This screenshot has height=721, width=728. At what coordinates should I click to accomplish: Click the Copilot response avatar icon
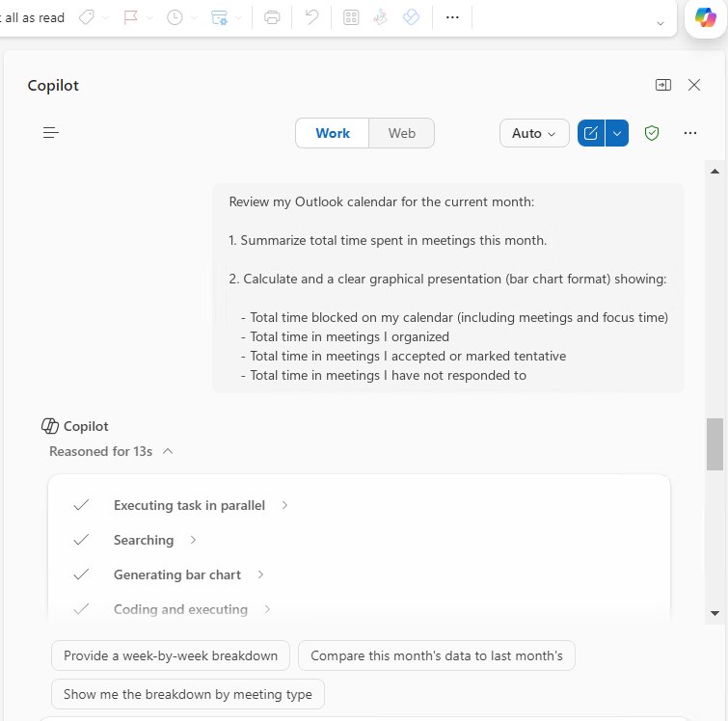tap(50, 426)
